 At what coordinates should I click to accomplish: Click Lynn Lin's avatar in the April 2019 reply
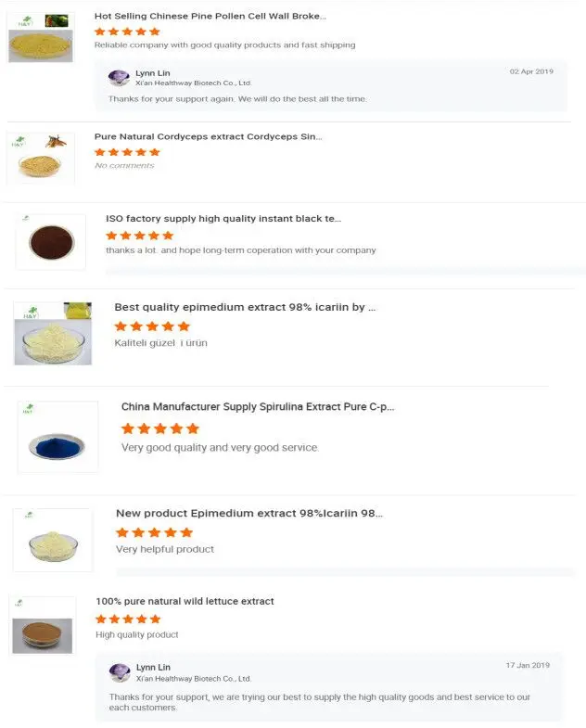(x=119, y=78)
